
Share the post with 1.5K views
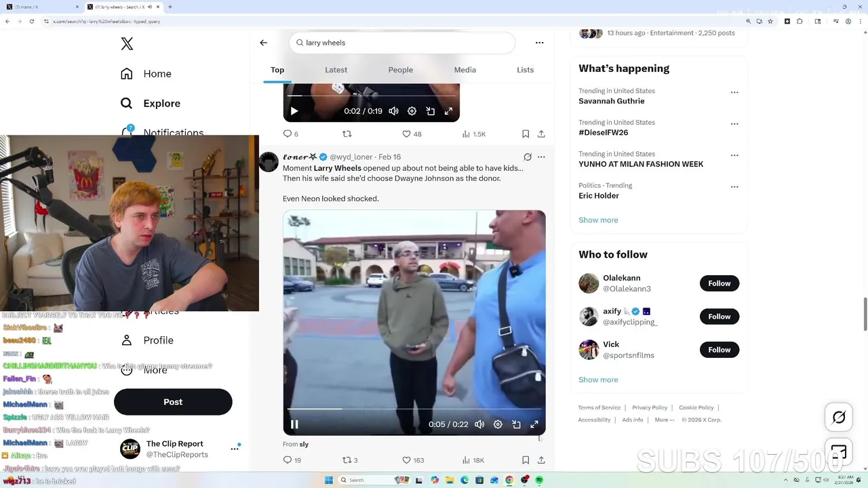click(541, 134)
